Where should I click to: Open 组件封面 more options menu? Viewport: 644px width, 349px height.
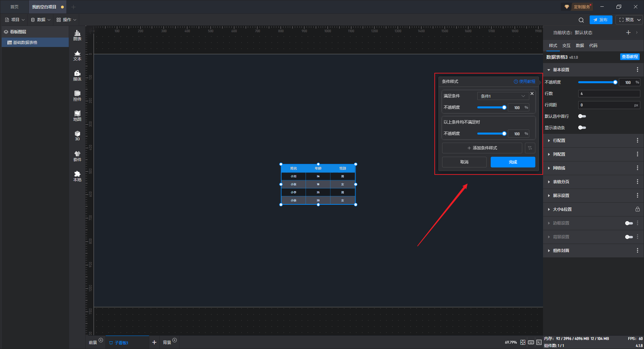(x=637, y=250)
